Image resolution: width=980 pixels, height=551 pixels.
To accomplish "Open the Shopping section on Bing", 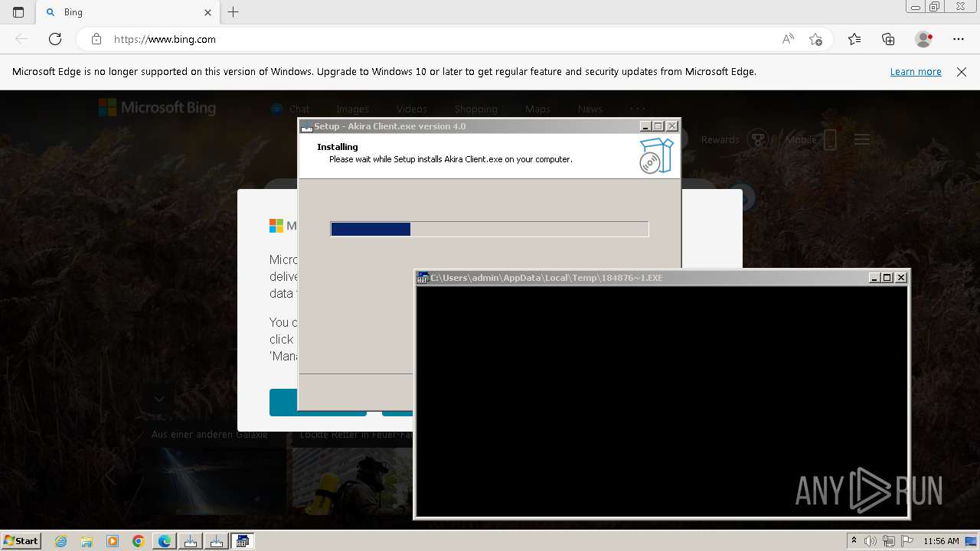I will 475,109.
